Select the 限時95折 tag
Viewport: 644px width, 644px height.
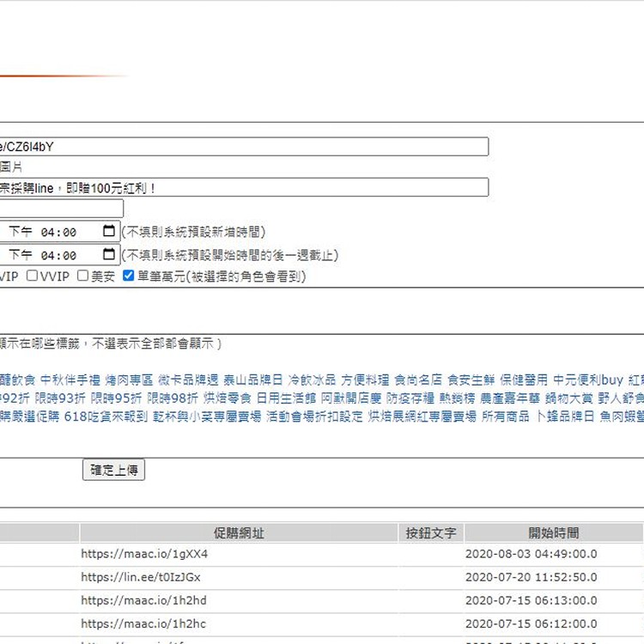tap(117, 398)
